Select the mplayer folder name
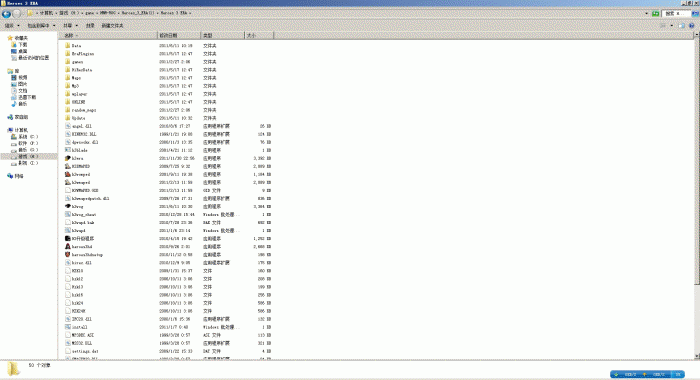Viewport: 700px width, 380px height. 79,94
